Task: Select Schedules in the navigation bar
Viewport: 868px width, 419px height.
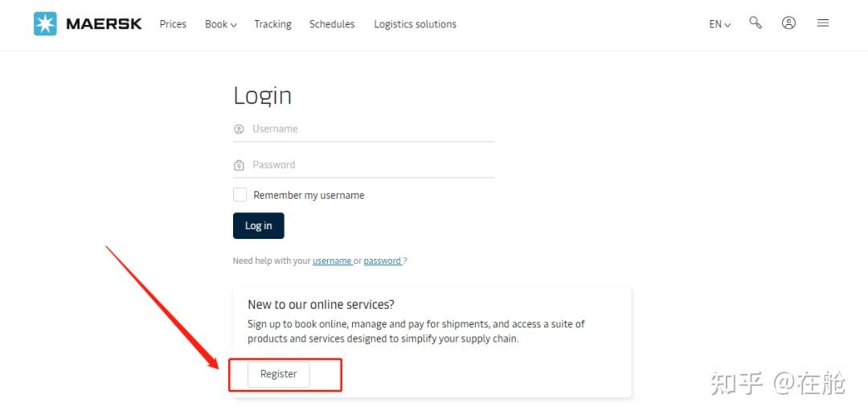Action: pyautogui.click(x=332, y=24)
